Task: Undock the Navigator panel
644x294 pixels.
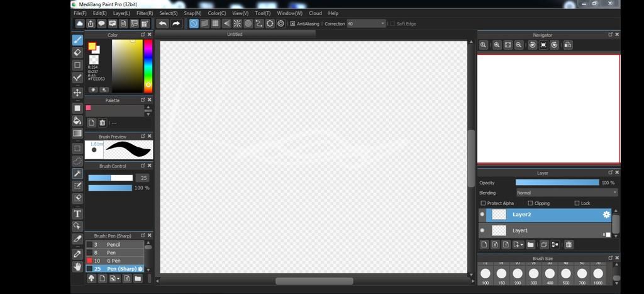Action: point(610,35)
